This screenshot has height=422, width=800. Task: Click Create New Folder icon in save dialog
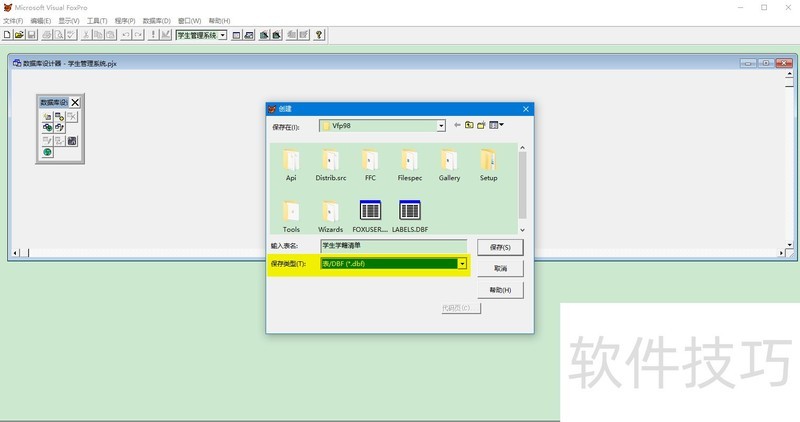(481, 125)
